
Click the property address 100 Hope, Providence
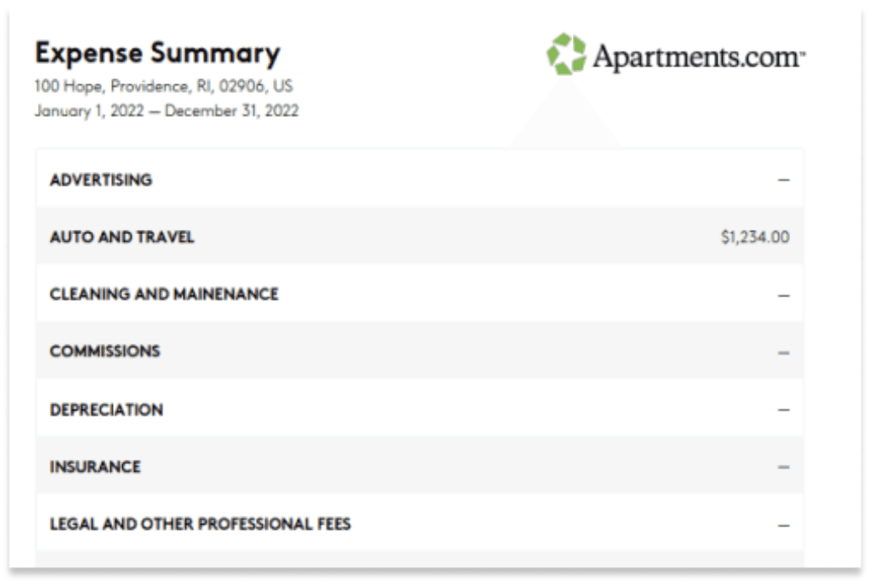click(163, 86)
